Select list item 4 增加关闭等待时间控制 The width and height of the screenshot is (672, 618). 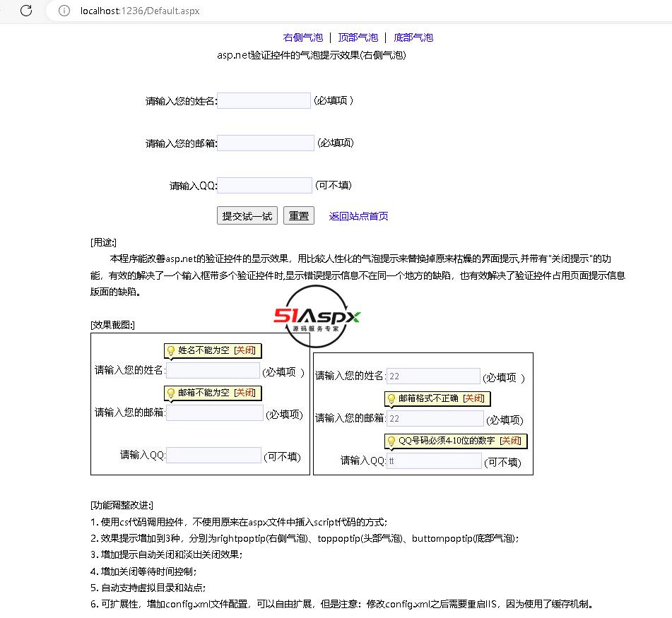coord(143,571)
